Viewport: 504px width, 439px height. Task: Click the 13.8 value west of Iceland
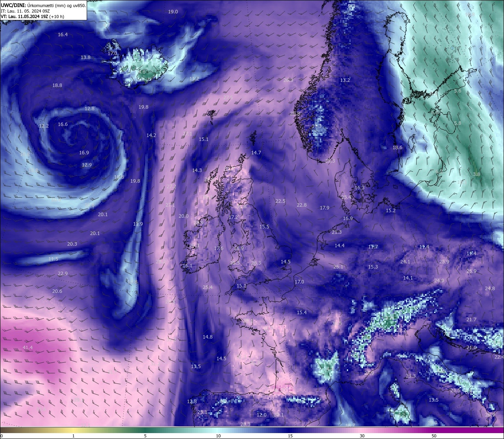point(85,57)
